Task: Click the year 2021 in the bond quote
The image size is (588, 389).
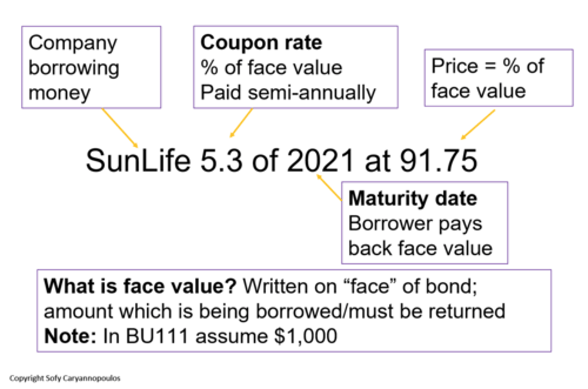Action: (x=320, y=160)
